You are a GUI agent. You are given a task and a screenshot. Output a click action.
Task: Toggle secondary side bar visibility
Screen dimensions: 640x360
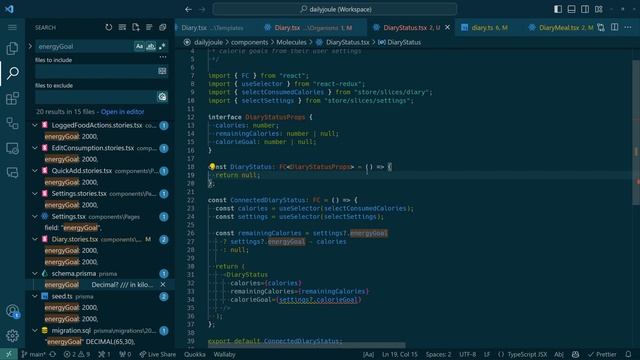585,9
